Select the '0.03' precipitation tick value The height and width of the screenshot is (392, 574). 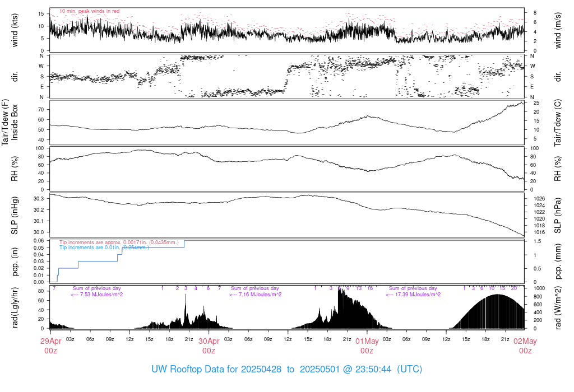coord(39,262)
